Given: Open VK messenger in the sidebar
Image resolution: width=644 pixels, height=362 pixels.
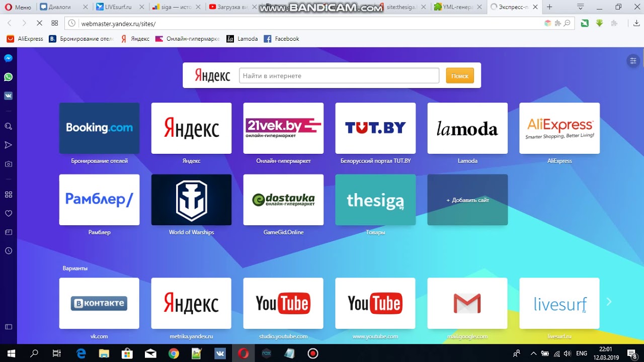Looking at the screenshot, I should [x=8, y=96].
